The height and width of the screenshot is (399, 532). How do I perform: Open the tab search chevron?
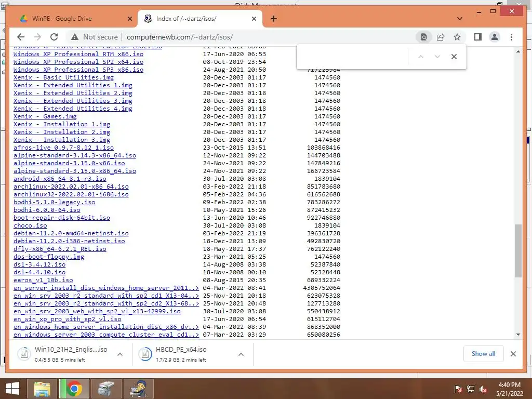[x=460, y=19]
